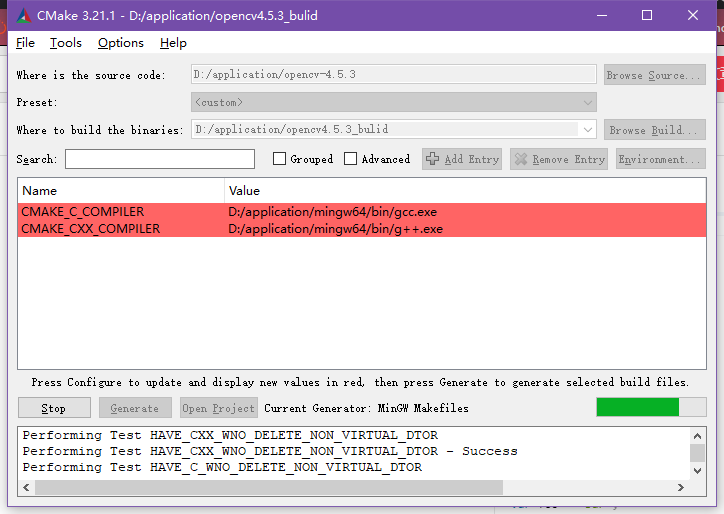Click the output log vertical scrollbar thumb
This screenshot has height=514, width=724.
(697, 453)
